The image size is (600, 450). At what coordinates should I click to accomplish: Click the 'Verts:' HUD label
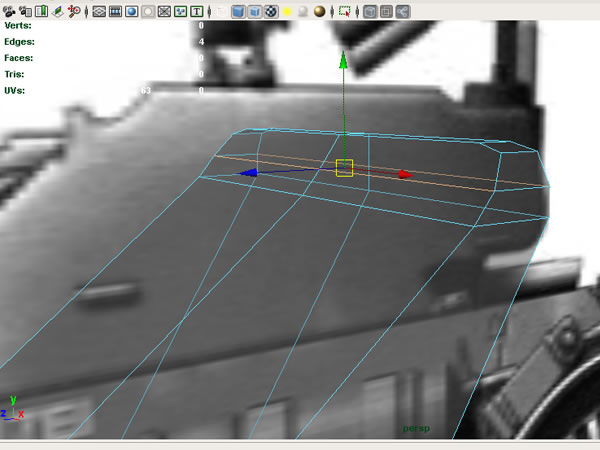click(18, 26)
